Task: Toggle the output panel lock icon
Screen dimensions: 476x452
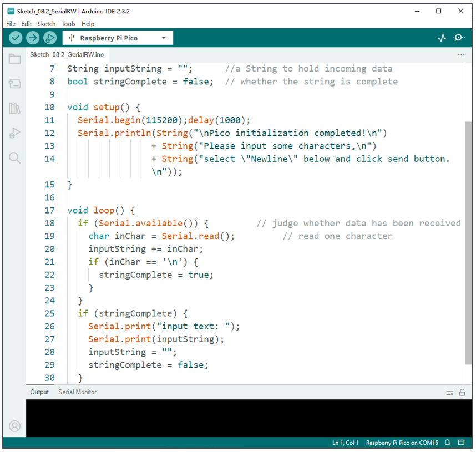Action: coord(462,392)
